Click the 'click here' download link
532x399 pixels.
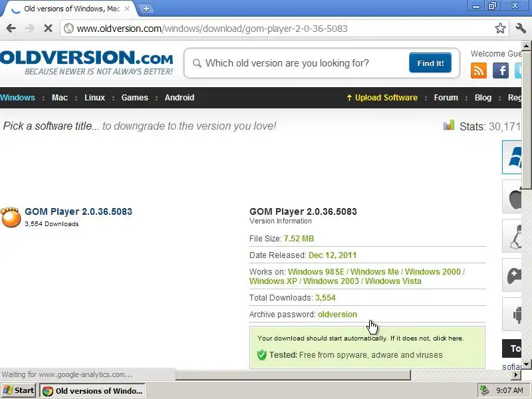448,338
